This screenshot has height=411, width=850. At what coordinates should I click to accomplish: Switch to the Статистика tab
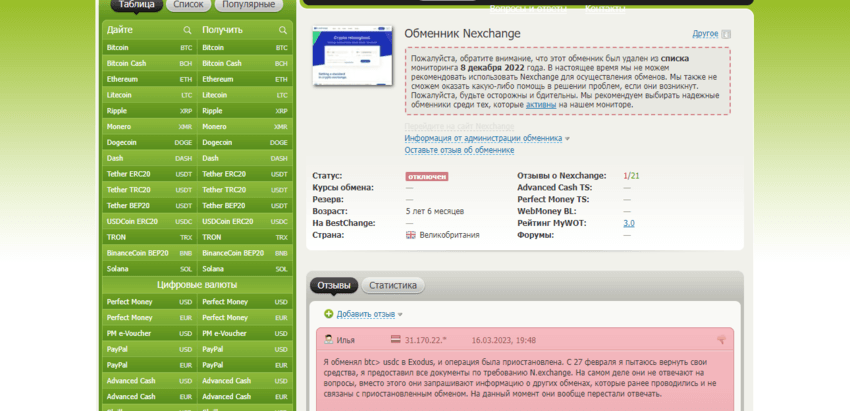tap(392, 285)
